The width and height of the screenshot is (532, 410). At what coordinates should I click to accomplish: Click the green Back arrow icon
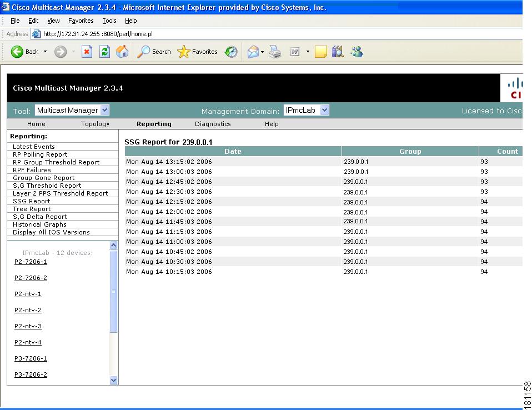tap(17, 52)
